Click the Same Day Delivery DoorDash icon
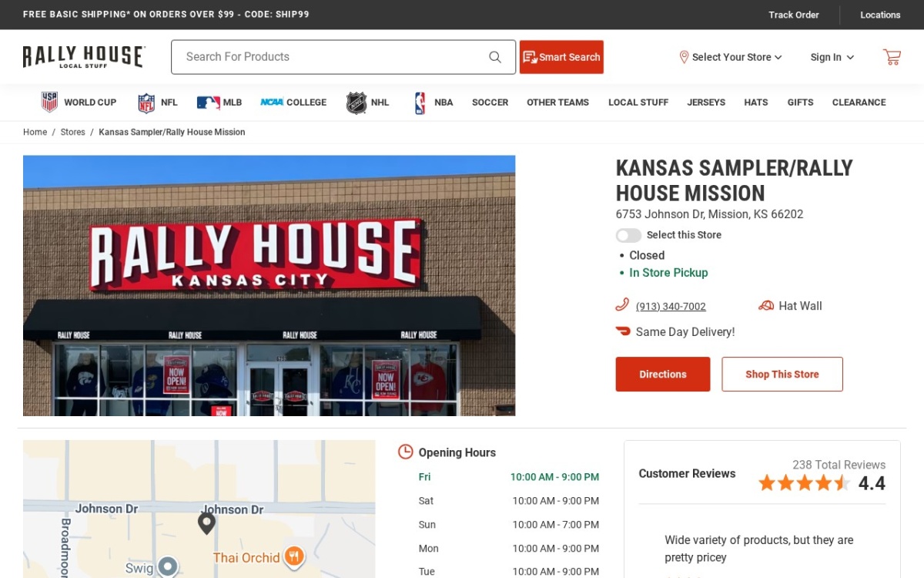Screen dimensions: 924x578 [x=623, y=331]
